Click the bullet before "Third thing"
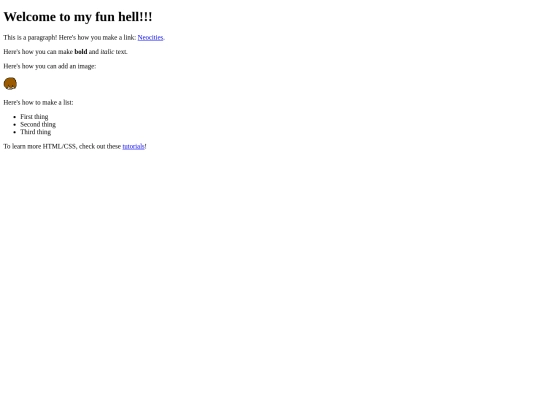 pyautogui.click(x=15, y=132)
